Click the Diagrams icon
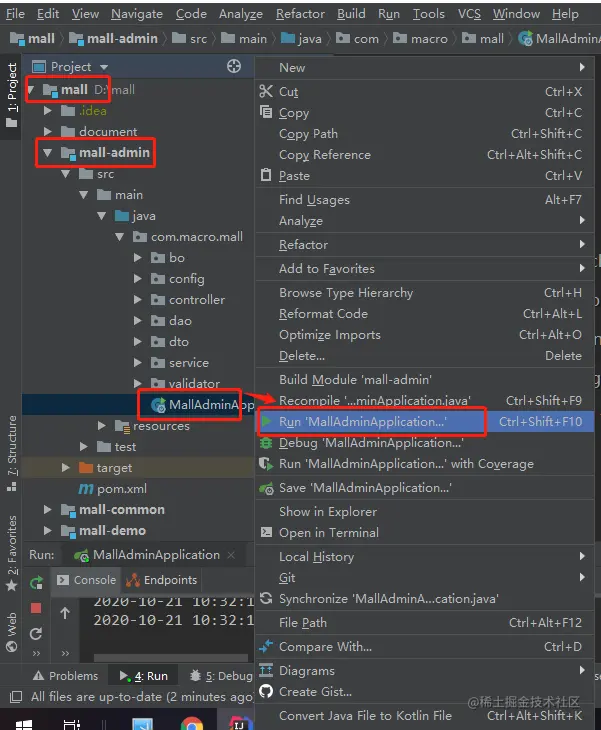The width and height of the screenshot is (601, 730). coord(266,670)
